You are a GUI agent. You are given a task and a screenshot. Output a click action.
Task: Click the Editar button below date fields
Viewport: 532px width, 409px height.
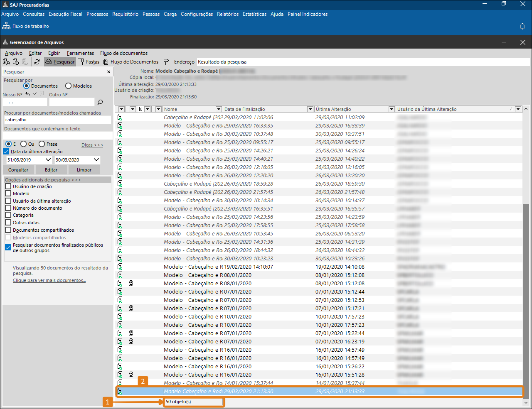51,170
